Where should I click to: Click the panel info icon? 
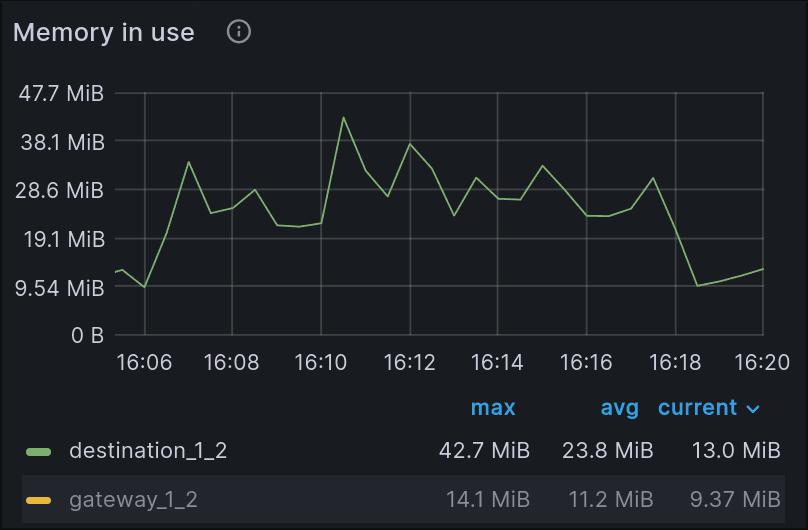239,32
